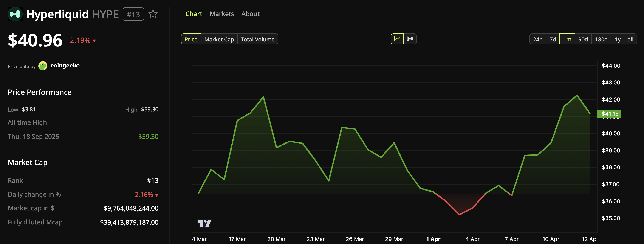The image size is (644, 244).
Task: Select the 24h timeframe
Action: point(537,39)
